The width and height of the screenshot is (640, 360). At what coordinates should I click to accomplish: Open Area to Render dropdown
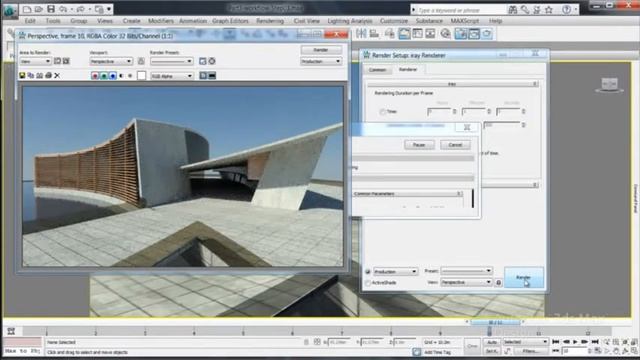pyautogui.click(x=35, y=61)
